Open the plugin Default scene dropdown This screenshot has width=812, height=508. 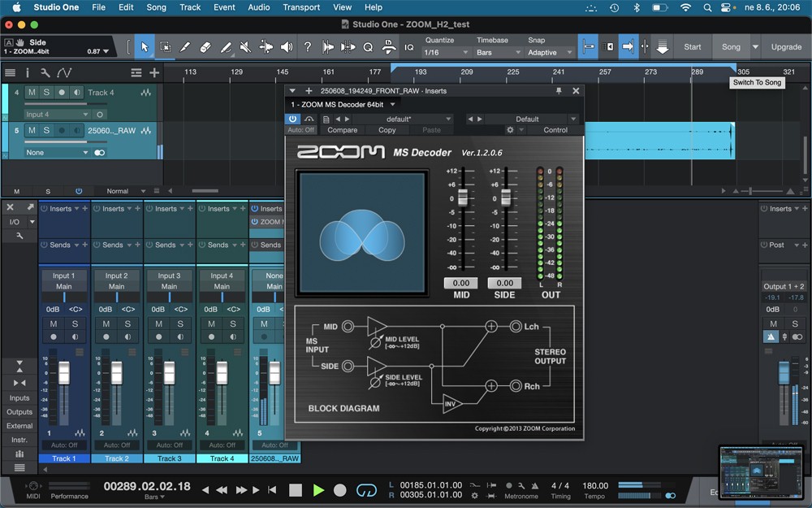[x=530, y=119]
